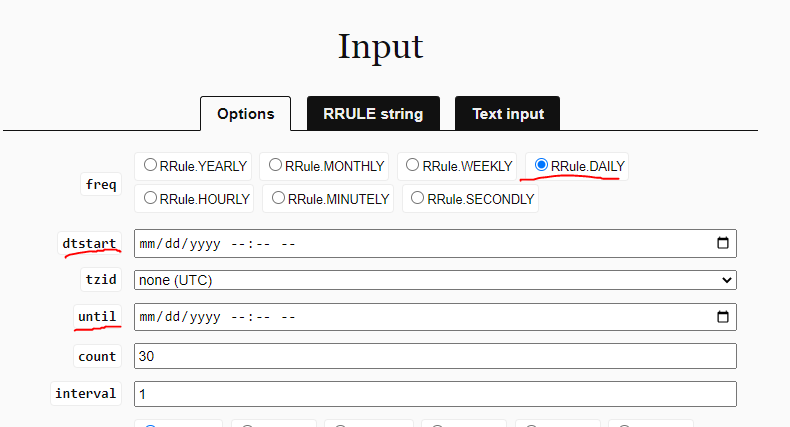Switch to the Options tab
Image resolution: width=790 pixels, height=427 pixels.
(x=245, y=114)
